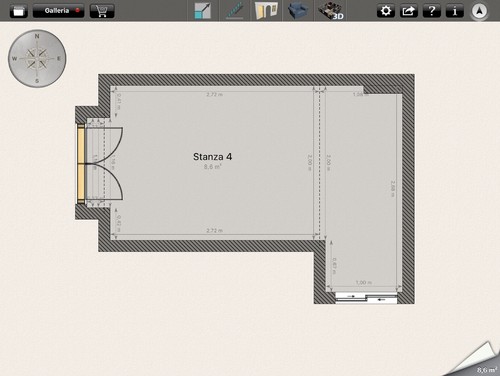
Task: Open the shopping cart store
Action: (x=102, y=11)
